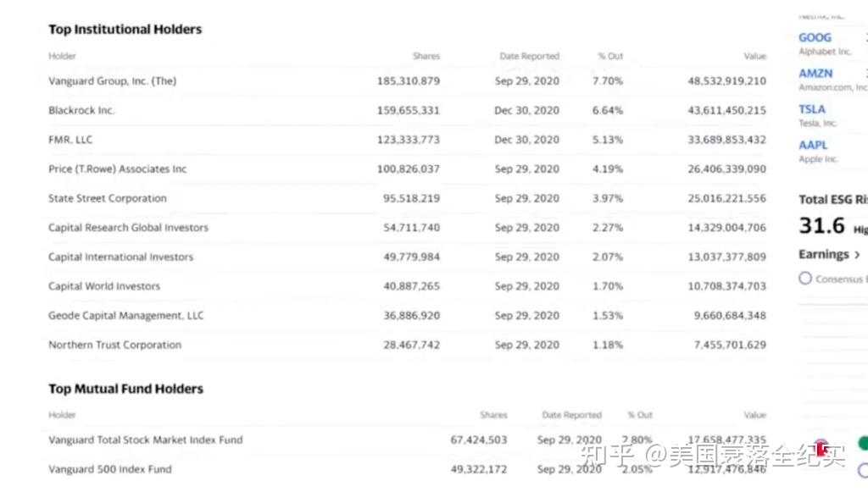The image size is (868, 492).
Task: Open the AMZN ticker link
Action: pyautogui.click(x=815, y=74)
